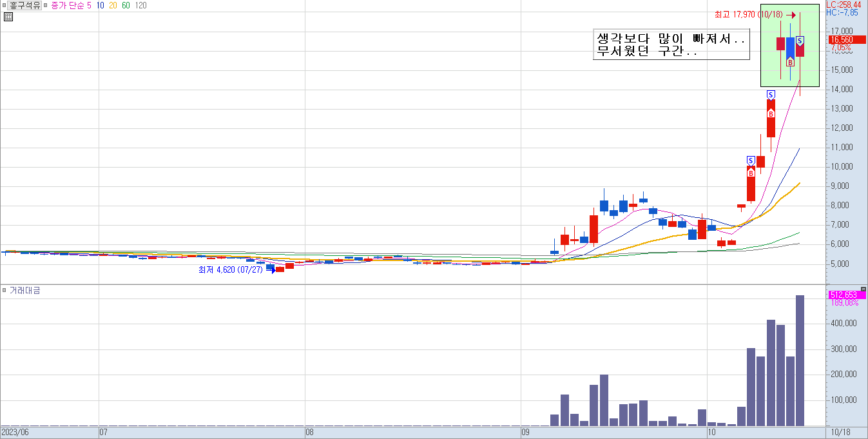Image resolution: width=868 pixels, height=439 pixels.
Task: Open the data table grid icon
Action: point(8,17)
